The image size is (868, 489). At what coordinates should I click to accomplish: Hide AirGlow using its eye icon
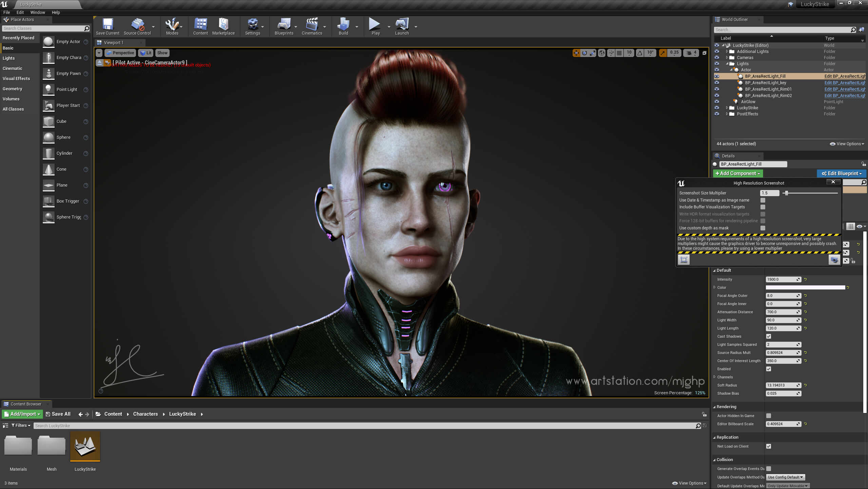point(717,101)
